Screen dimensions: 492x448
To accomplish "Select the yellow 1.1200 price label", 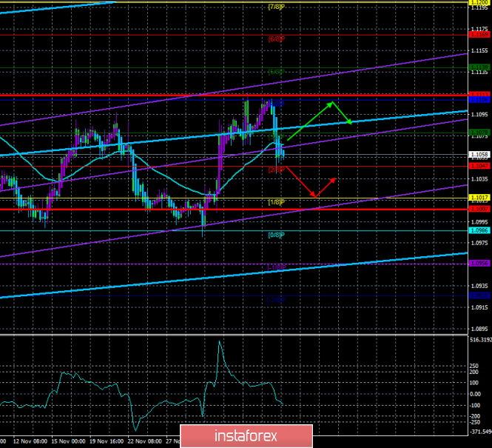I will pos(478,2).
